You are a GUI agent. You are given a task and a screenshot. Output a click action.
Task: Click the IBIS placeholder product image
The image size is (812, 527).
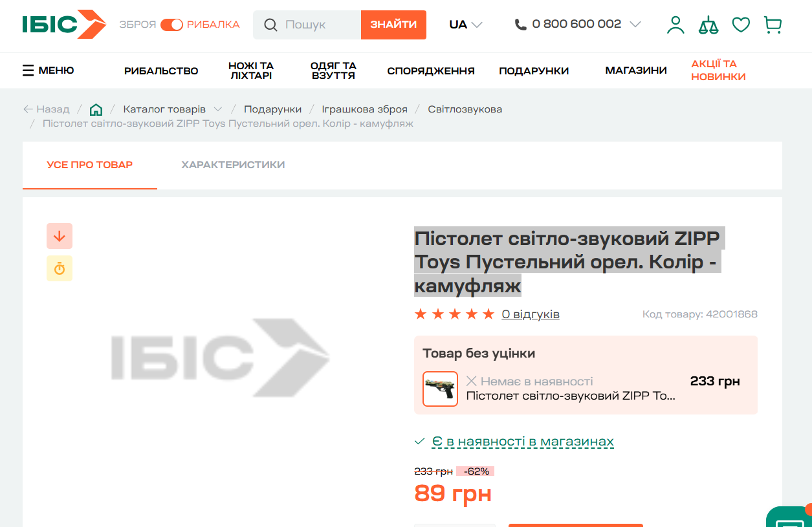[x=221, y=357]
